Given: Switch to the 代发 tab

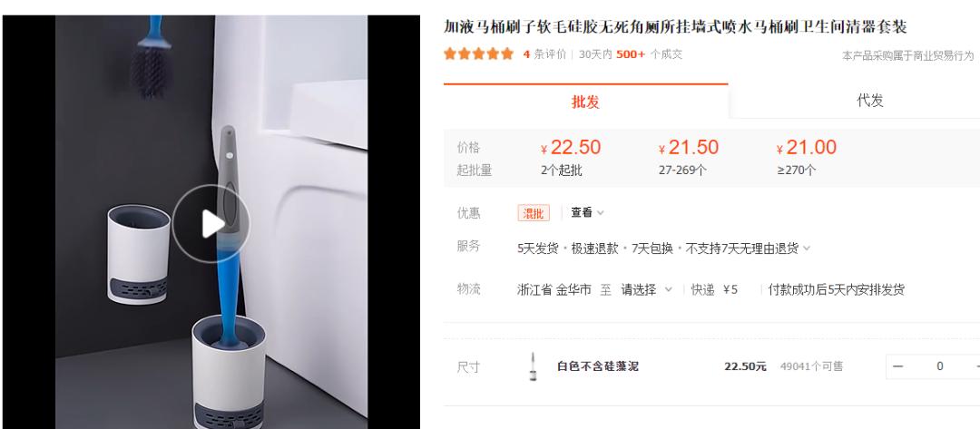Looking at the screenshot, I should click(869, 101).
